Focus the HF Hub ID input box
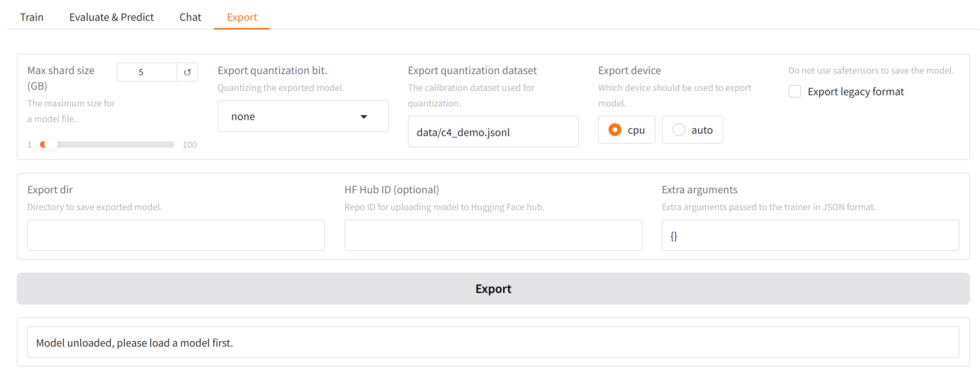The width and height of the screenshot is (980, 385). click(493, 235)
